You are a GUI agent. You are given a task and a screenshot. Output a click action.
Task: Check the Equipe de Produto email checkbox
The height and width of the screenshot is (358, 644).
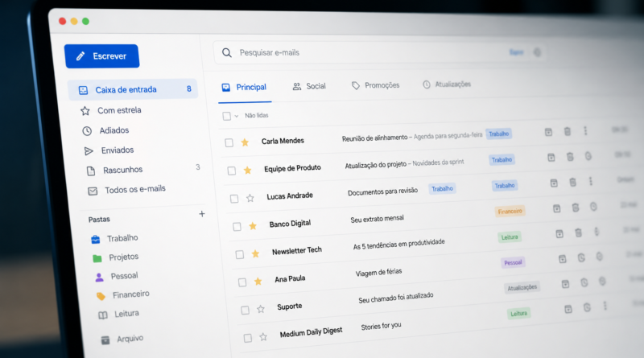coord(232,171)
